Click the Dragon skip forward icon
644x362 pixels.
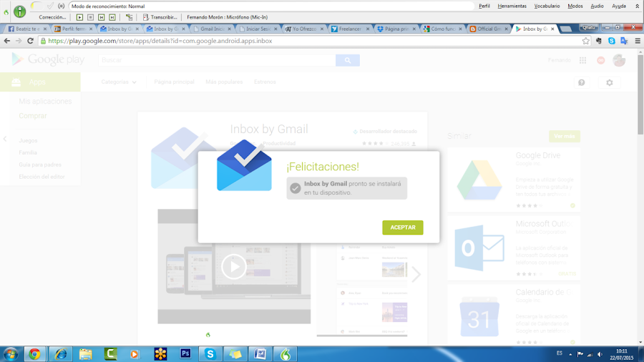coord(112,17)
